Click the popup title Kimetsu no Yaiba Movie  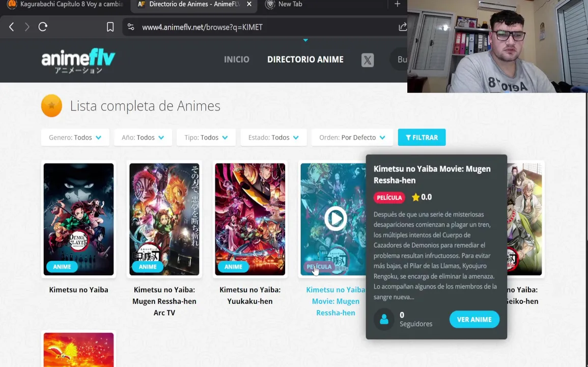[432, 175]
